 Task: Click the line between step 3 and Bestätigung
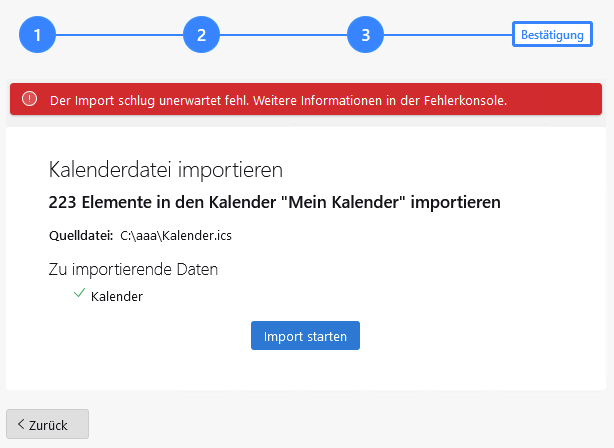447,35
